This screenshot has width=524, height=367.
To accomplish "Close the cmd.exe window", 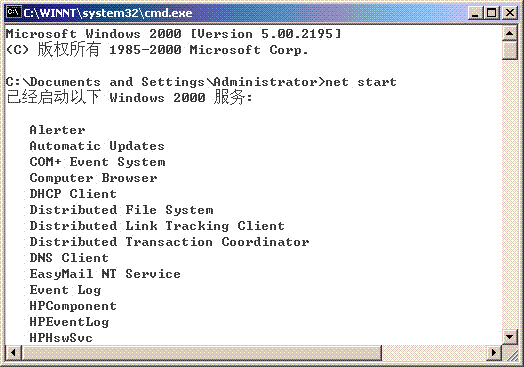I will tap(510, 13).
